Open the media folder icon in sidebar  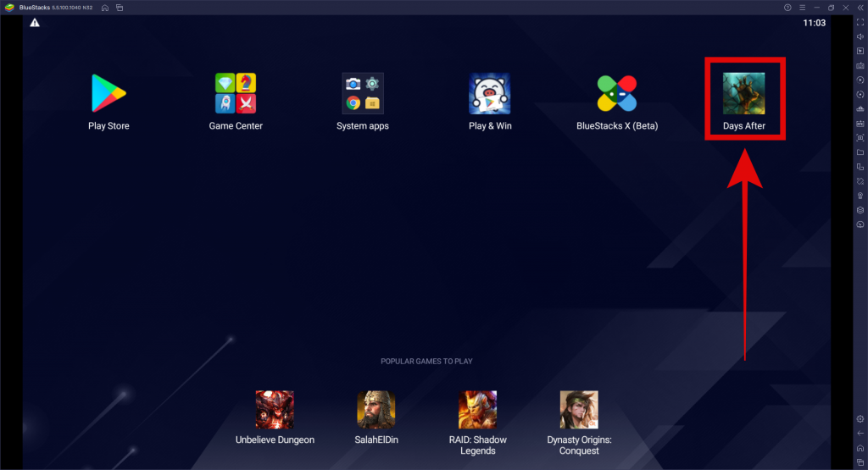click(860, 152)
